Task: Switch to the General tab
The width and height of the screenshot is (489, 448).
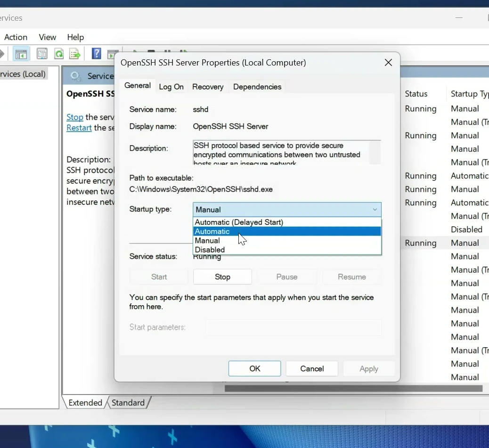Action: 138,85
